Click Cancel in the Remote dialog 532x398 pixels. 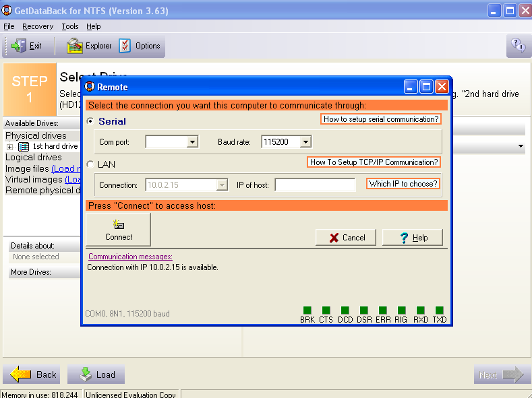(x=346, y=238)
